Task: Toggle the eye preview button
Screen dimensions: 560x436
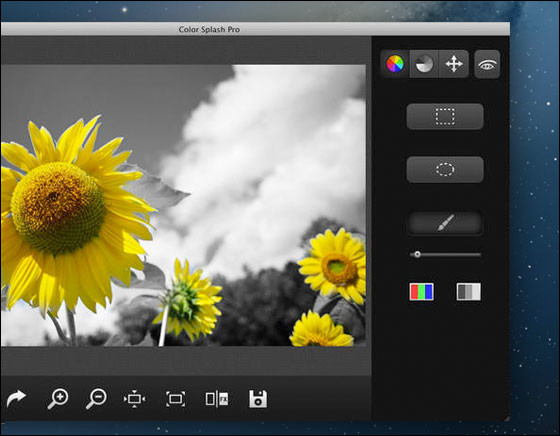Action: point(487,64)
